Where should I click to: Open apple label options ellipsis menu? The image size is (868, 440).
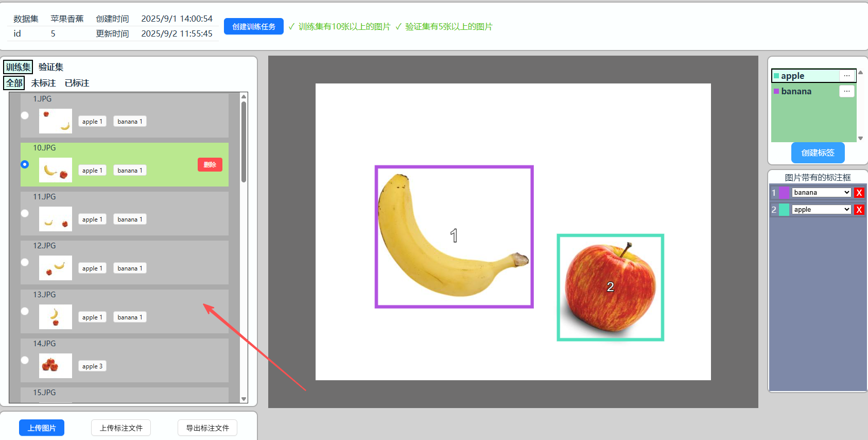tap(846, 76)
